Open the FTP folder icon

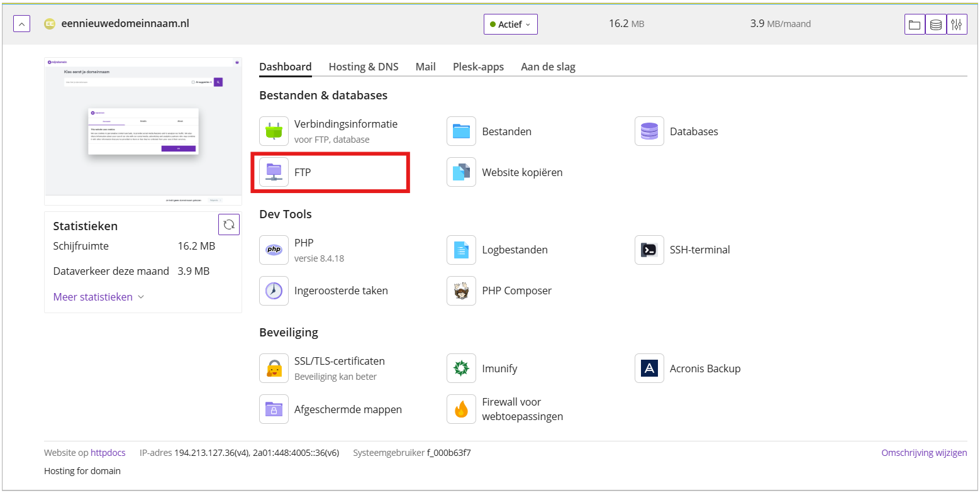[274, 172]
